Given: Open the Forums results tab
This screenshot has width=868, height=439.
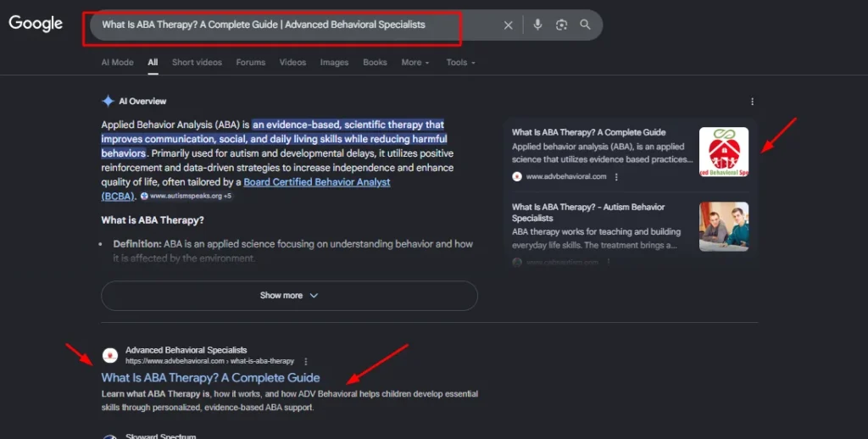Looking at the screenshot, I should (250, 63).
